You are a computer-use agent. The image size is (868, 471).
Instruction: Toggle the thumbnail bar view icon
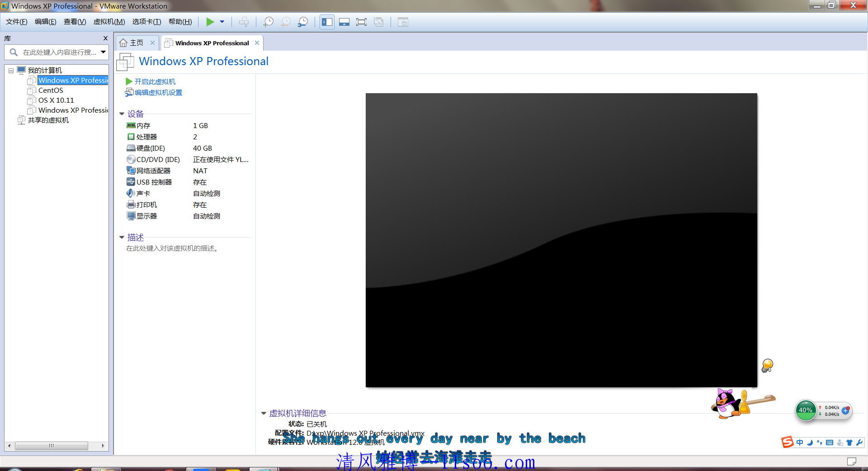[x=344, y=22]
